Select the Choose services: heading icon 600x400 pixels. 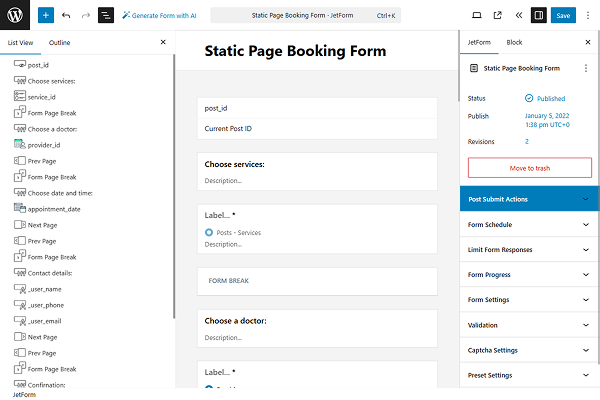click(20, 80)
